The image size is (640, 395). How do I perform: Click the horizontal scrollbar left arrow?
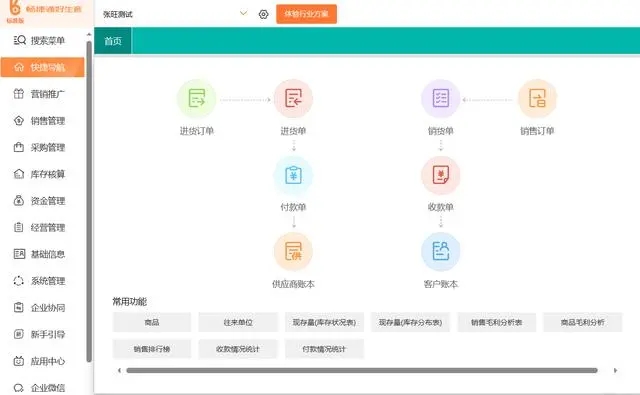coord(119,371)
